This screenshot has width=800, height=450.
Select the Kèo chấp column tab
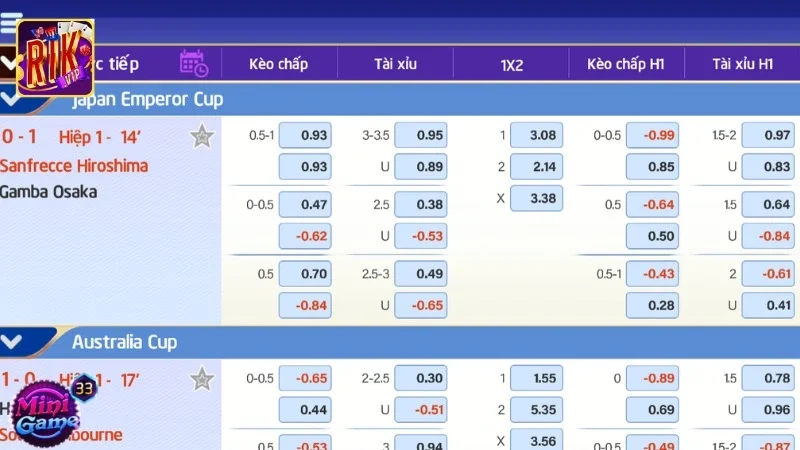(279, 64)
